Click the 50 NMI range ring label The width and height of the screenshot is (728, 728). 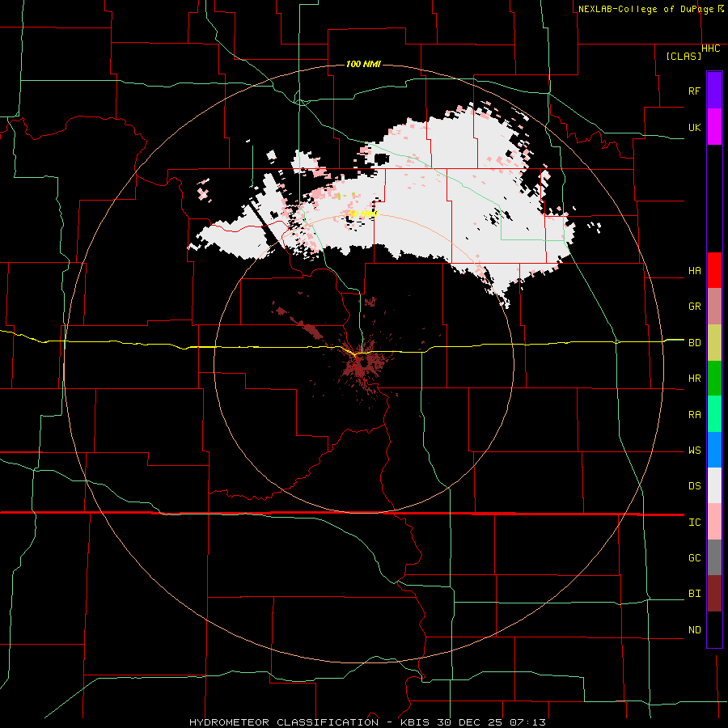pos(363,214)
